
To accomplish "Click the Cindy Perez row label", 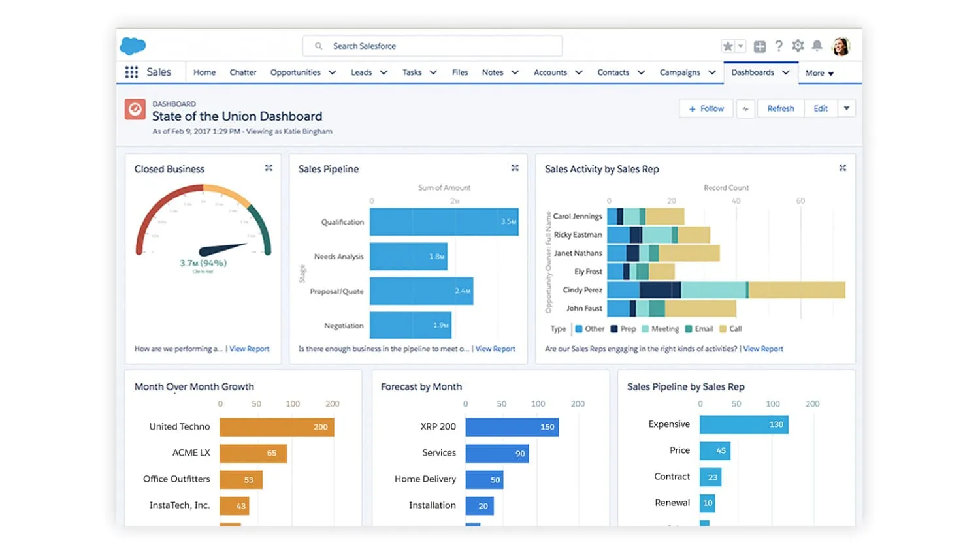I will click(x=582, y=290).
